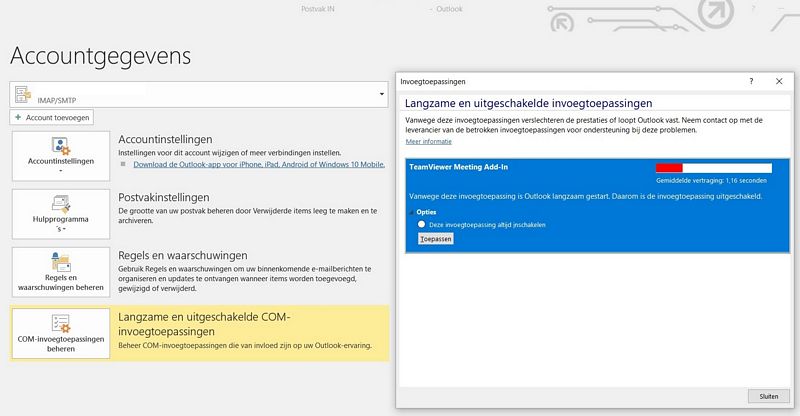Click the Sluiten button
This screenshot has width=800, height=416.
(769, 397)
